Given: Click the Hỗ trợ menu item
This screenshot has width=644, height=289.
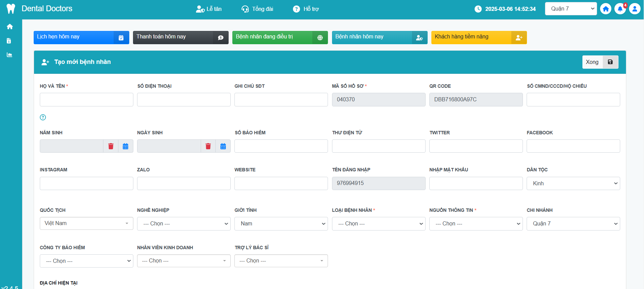Looking at the screenshot, I should (306, 9).
